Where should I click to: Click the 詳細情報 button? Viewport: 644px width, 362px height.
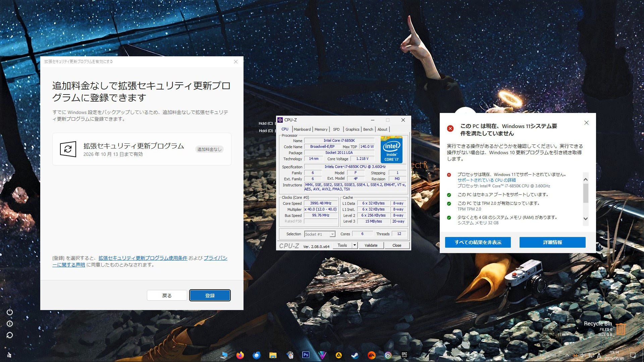[x=552, y=242]
